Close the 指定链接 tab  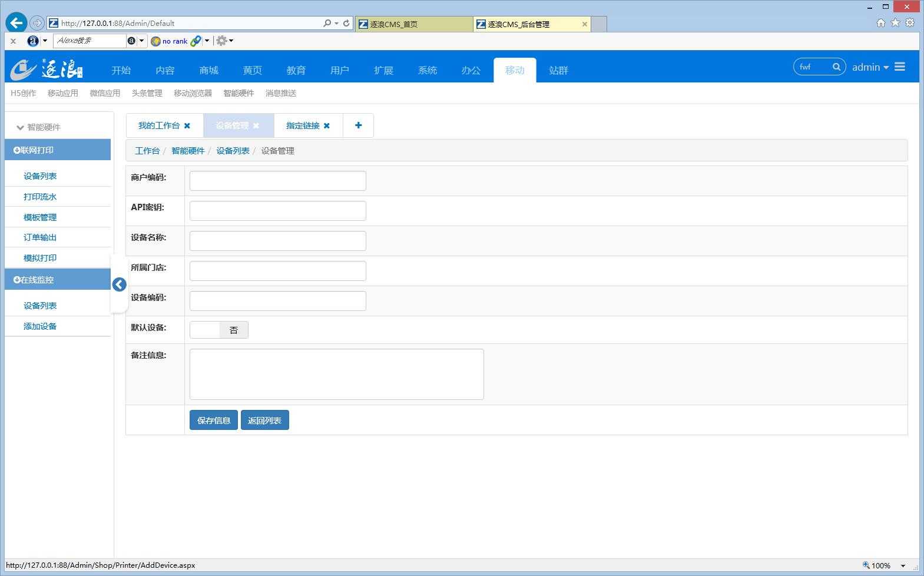(x=327, y=125)
